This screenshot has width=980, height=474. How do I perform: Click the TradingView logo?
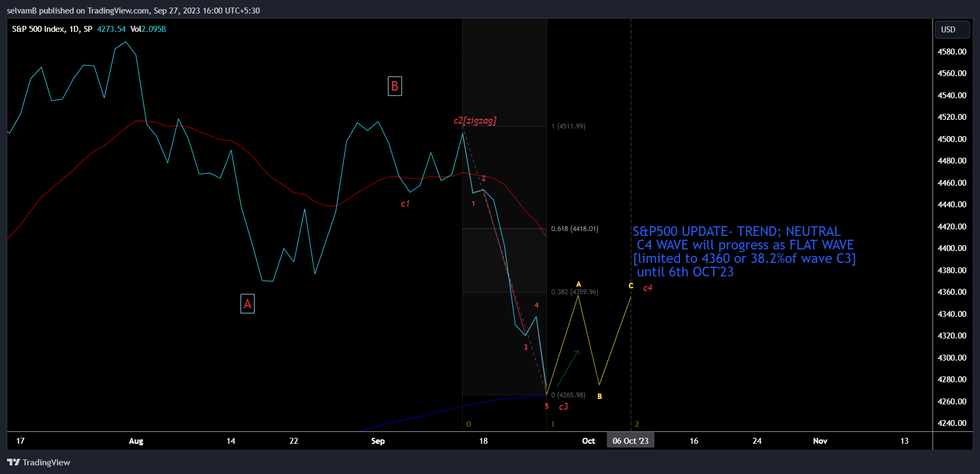pyautogui.click(x=38, y=462)
